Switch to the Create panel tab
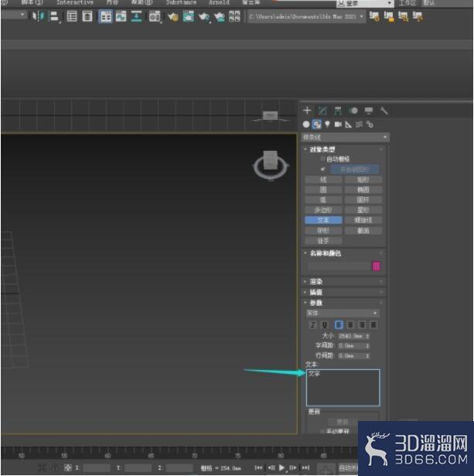Viewport: 474px width, 476px height. click(x=307, y=110)
